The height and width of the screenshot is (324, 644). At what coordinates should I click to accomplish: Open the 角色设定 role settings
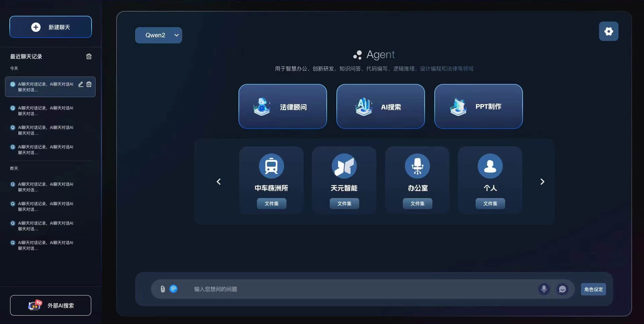(593, 289)
